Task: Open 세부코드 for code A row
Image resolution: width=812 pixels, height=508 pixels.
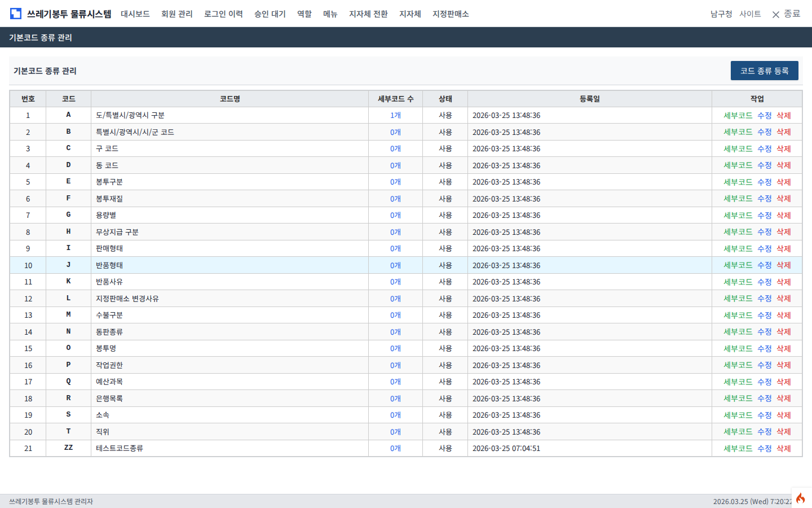Action: 738,116
